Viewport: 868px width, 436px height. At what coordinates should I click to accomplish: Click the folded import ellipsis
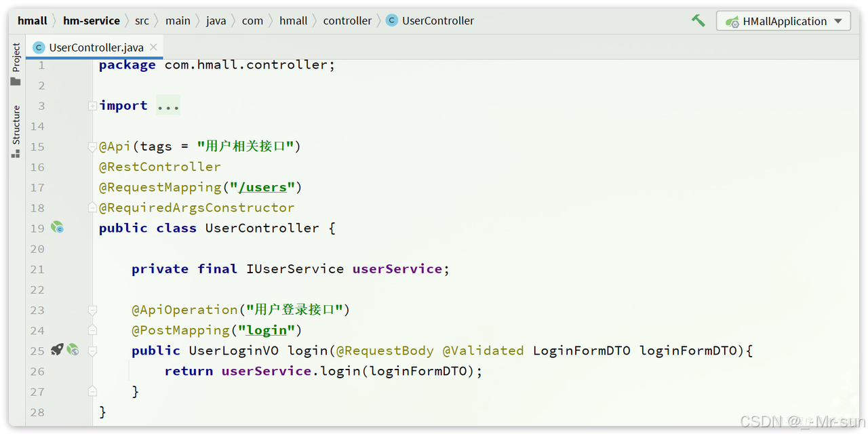pos(168,106)
